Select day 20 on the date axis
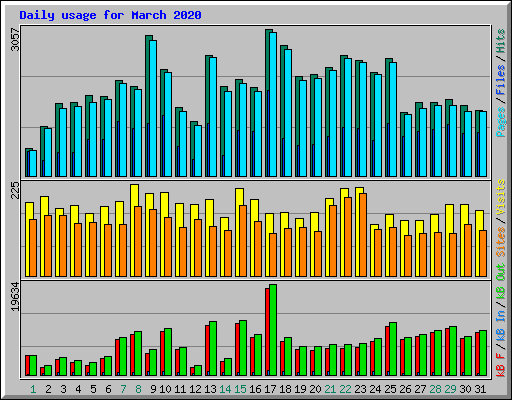Image resolution: width=512 pixels, height=400 pixels. click(315, 389)
